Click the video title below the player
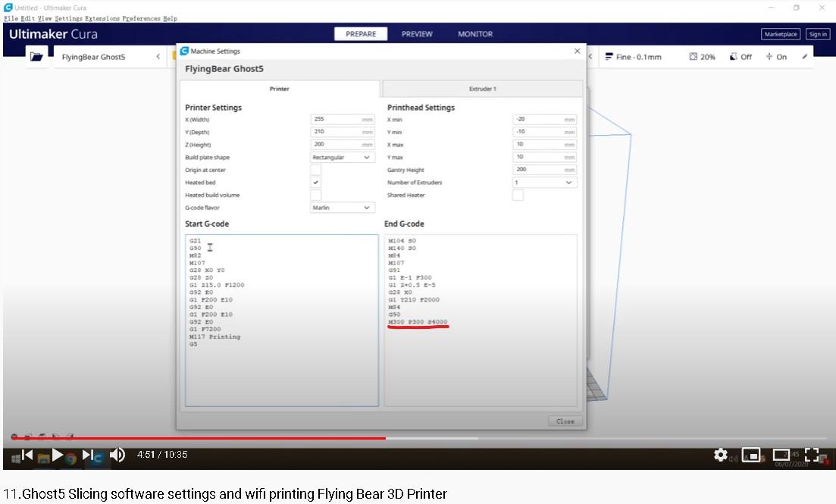Image resolution: width=836 pixels, height=504 pixels. point(225,494)
